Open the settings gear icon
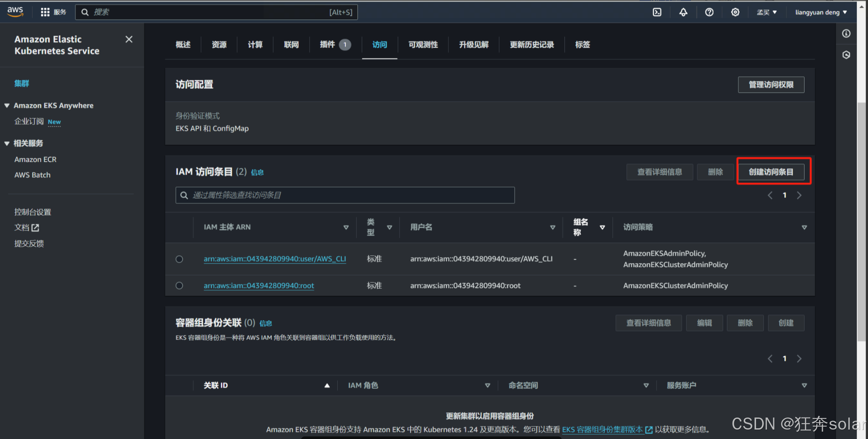Image resolution: width=868 pixels, height=439 pixels. [x=735, y=12]
